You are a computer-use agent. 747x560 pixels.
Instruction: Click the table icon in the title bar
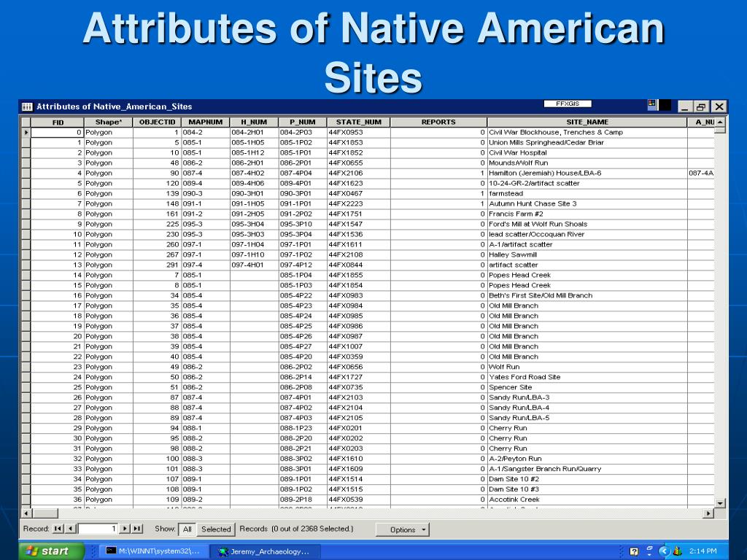27,106
